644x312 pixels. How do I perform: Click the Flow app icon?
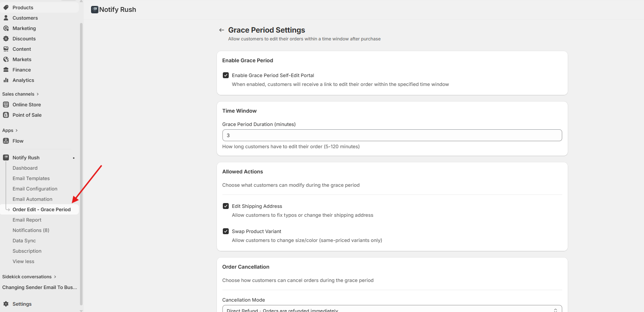point(6,141)
